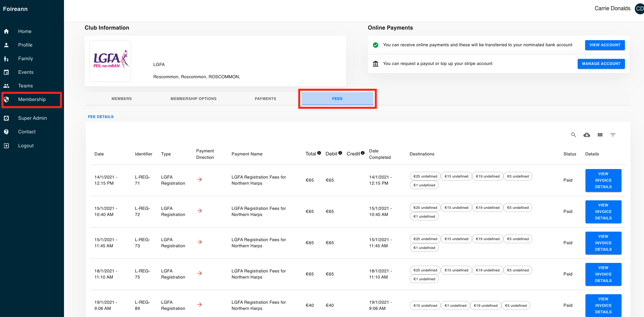644x317 pixels.
Task: Click the CD user avatar
Action: coord(640,9)
